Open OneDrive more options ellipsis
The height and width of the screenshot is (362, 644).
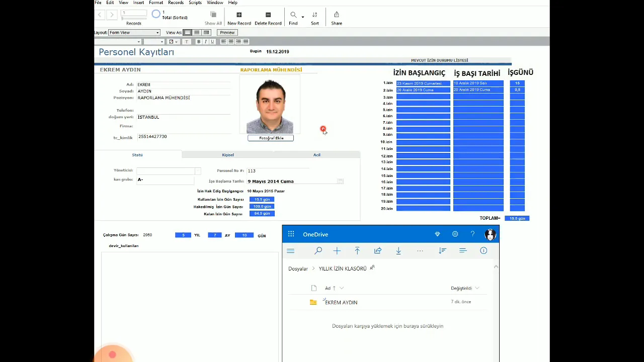420,251
